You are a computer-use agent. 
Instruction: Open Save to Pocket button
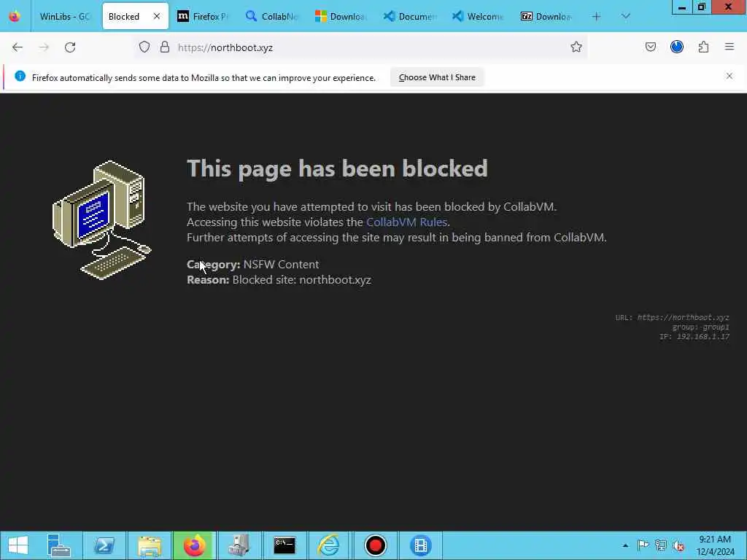tap(650, 47)
